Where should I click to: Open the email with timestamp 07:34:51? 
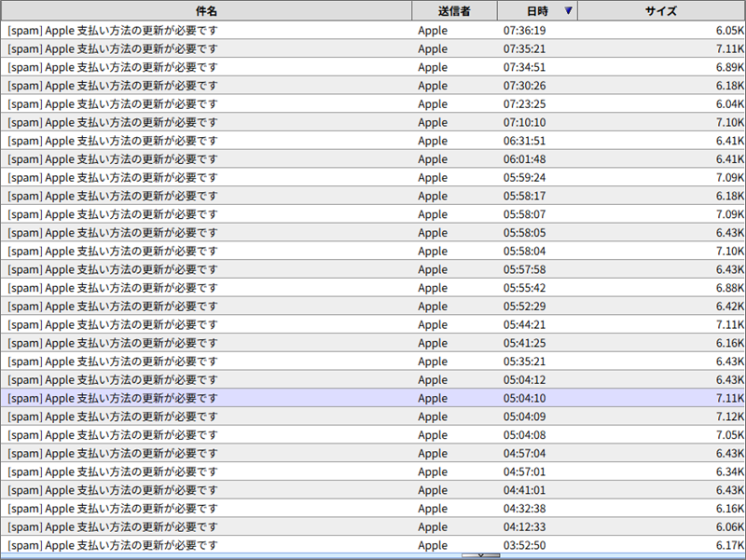[373, 67]
